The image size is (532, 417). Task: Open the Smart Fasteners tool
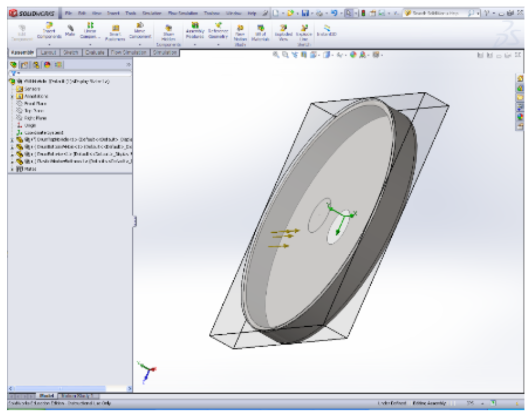tap(115, 32)
